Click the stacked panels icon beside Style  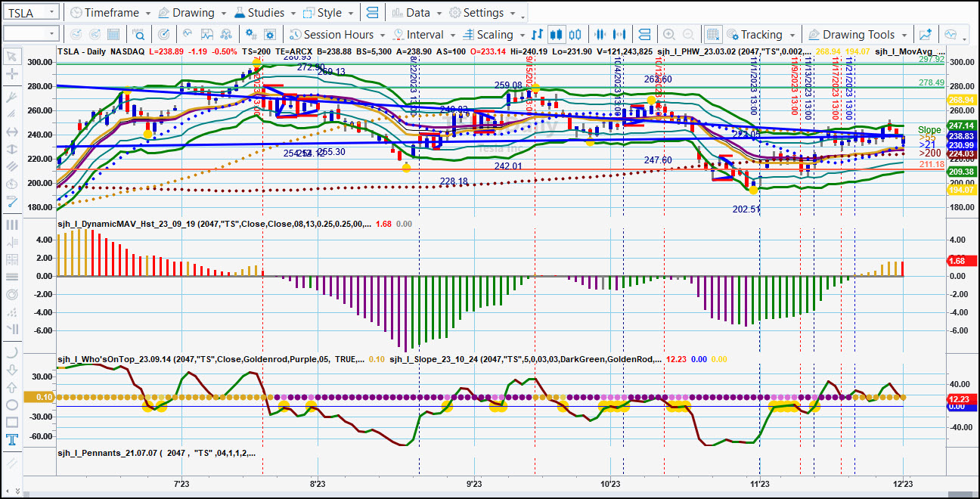(371, 13)
